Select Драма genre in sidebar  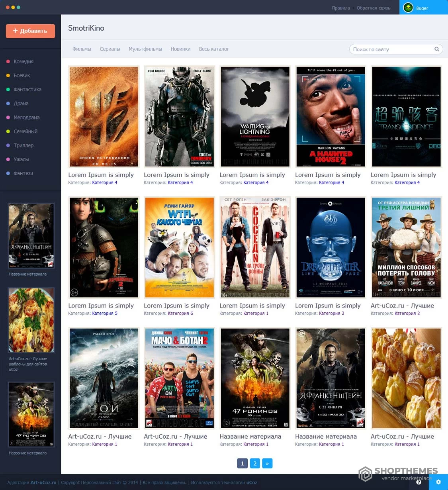coord(21,103)
